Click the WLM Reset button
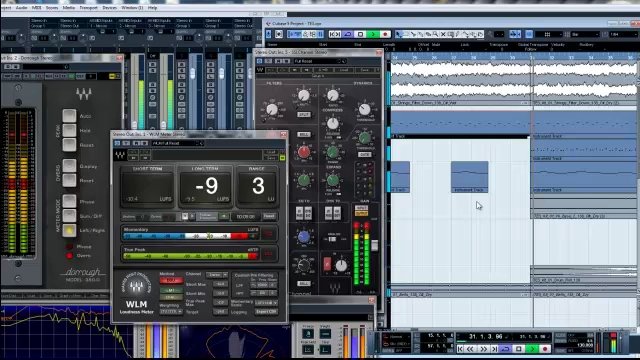640x360 pixels. coord(269,216)
